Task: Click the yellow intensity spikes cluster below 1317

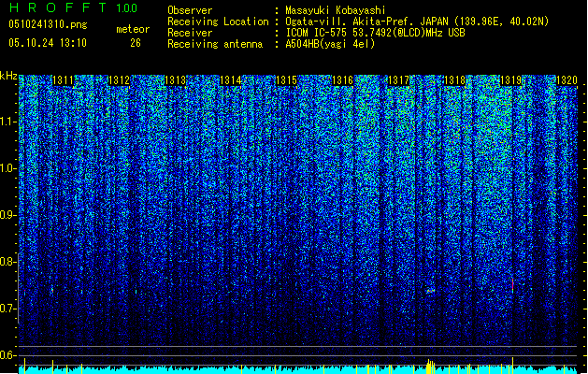Action: [431, 367]
